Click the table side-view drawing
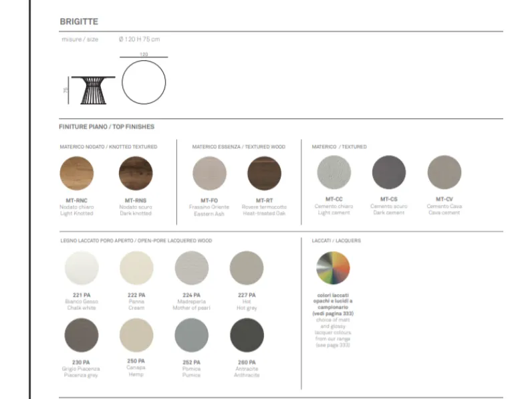 94,90
